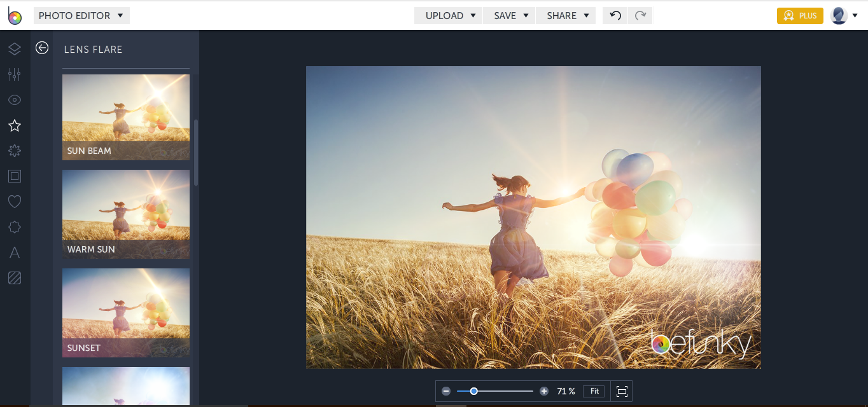Open the Share dropdown menu
Viewport: 868px width, 407px height.
pyautogui.click(x=566, y=15)
